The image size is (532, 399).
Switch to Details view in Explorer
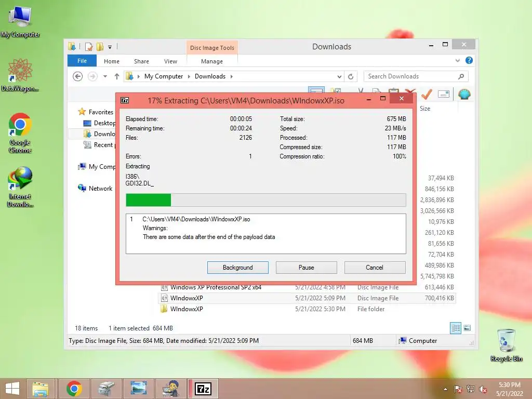[455, 328]
